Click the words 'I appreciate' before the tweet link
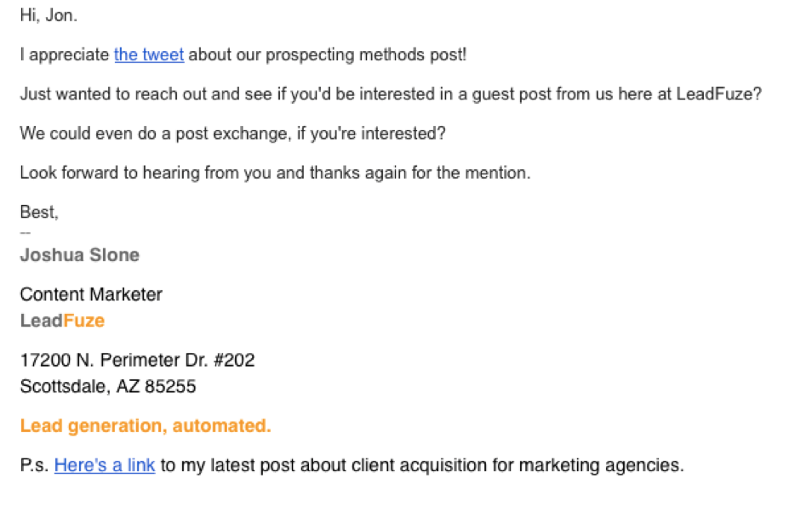This screenshot has height=512, width=812. point(65,54)
